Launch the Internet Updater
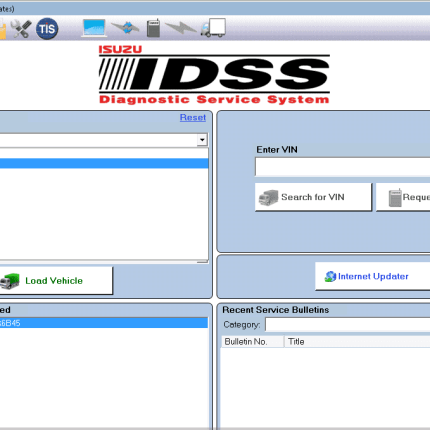Viewport: 430px width, 430px height. click(372, 276)
